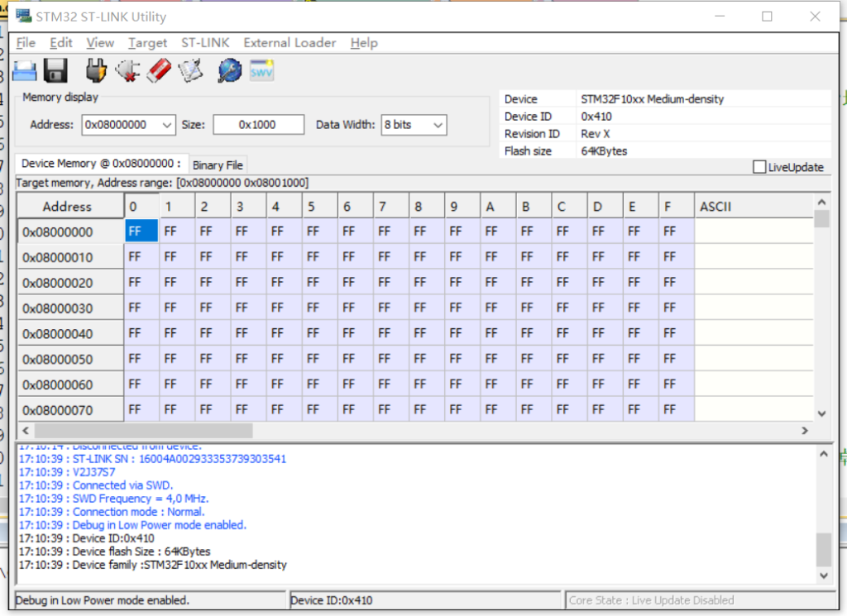Click the Full chip erase eraser icon
This screenshot has height=616, width=847.
(159, 71)
